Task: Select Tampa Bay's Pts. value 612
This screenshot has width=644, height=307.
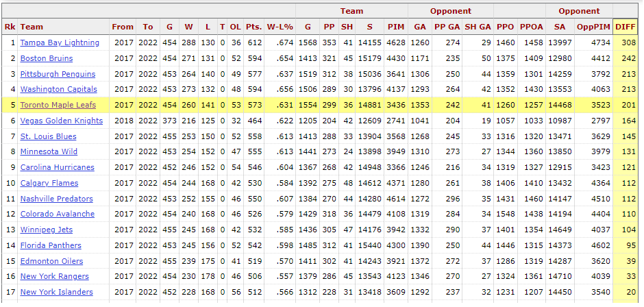Action: (x=255, y=42)
